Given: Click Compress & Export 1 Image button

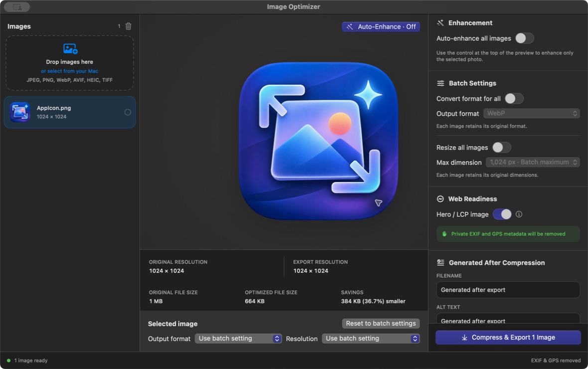Looking at the screenshot, I should [508, 338].
